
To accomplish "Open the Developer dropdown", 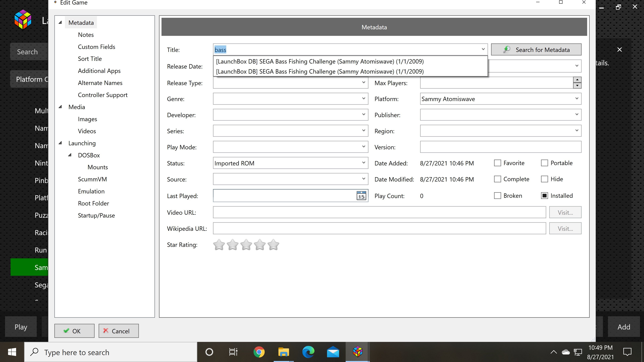I will click(x=363, y=115).
